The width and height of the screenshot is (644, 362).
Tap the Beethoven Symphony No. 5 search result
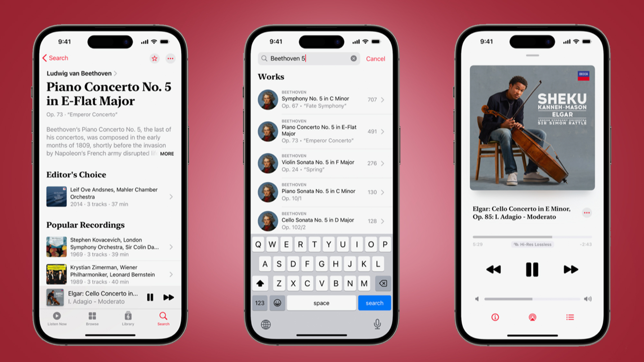click(322, 98)
